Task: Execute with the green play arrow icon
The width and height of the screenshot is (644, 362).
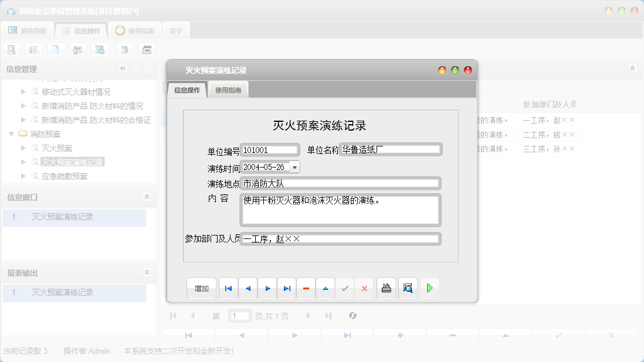Action: [430, 288]
